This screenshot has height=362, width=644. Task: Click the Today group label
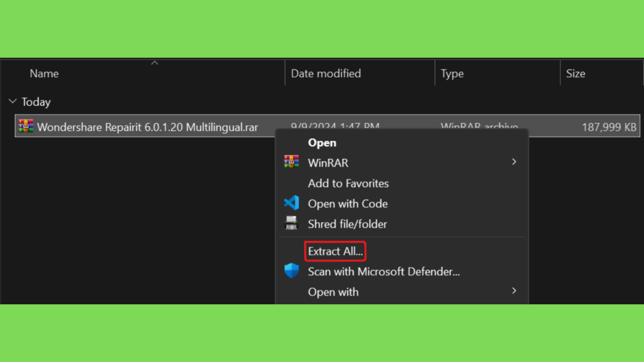click(36, 102)
